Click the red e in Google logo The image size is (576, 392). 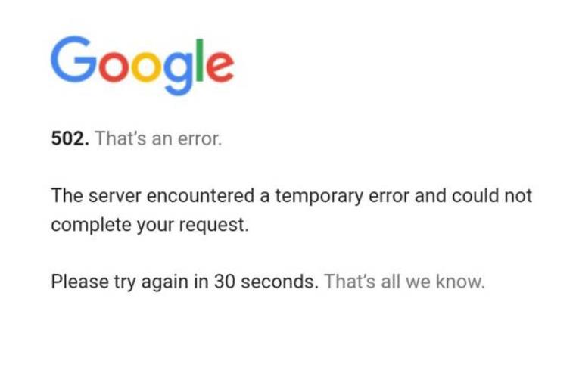point(220,67)
